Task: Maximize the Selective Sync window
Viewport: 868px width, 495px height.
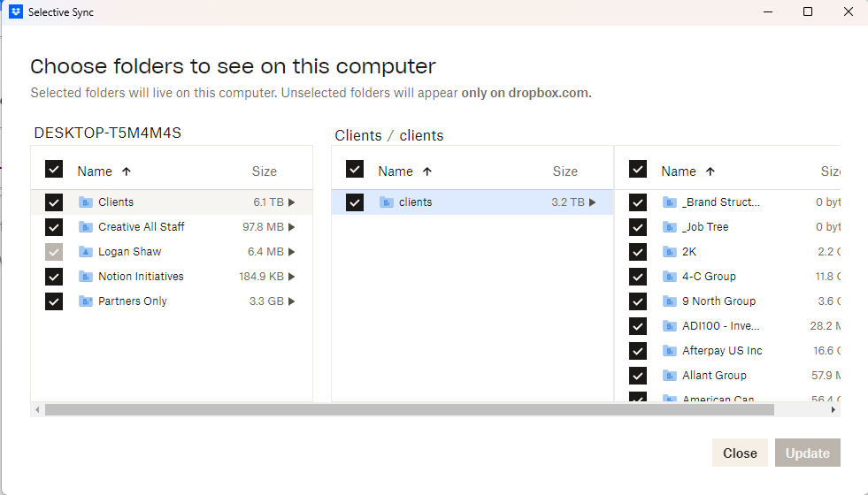Action: tap(808, 11)
